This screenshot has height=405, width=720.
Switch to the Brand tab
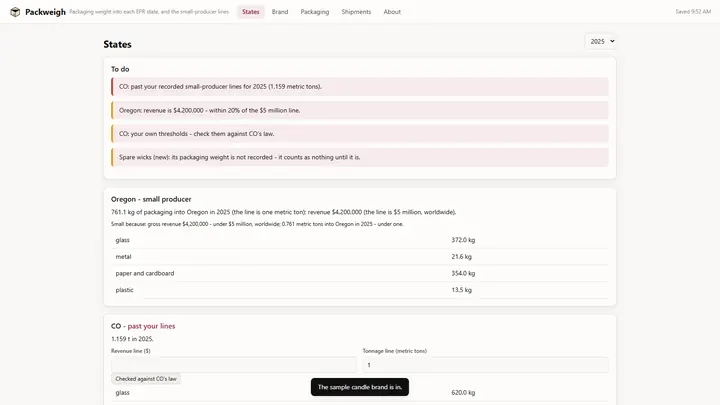point(280,12)
